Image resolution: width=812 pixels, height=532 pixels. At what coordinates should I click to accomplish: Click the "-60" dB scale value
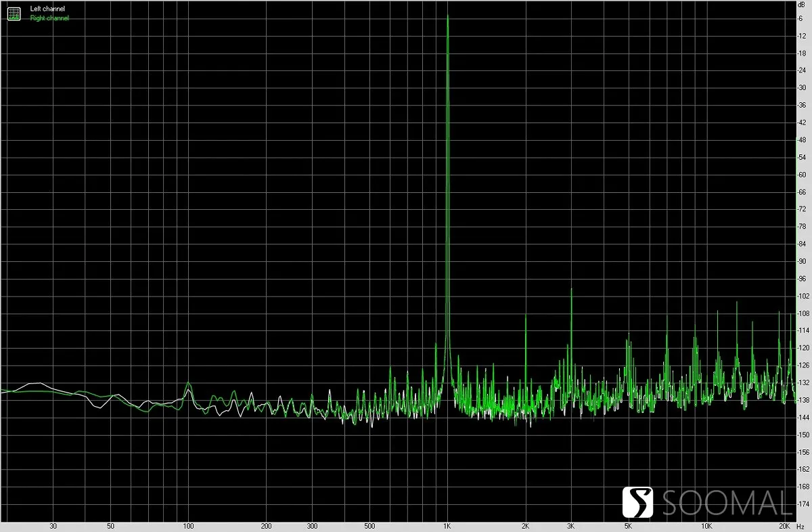point(803,175)
